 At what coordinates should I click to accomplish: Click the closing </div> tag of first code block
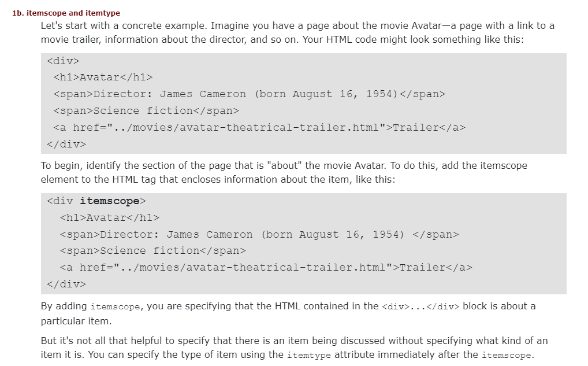coord(66,144)
